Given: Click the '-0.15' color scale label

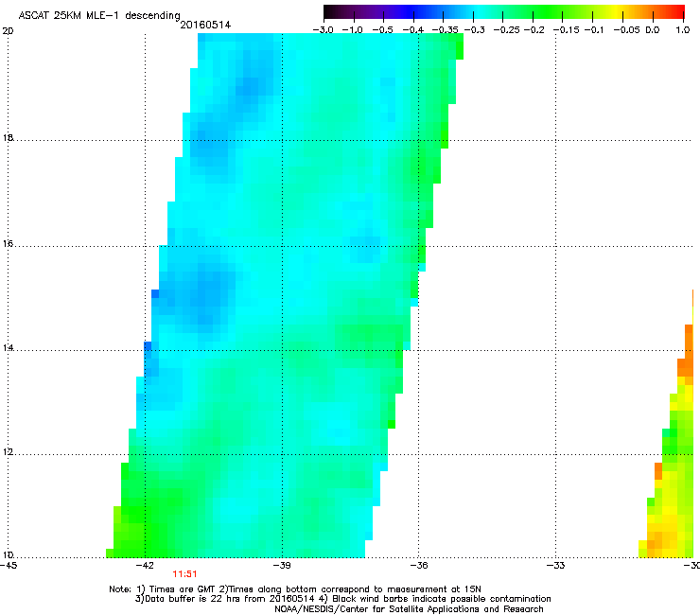Looking at the screenshot, I should point(566,30).
